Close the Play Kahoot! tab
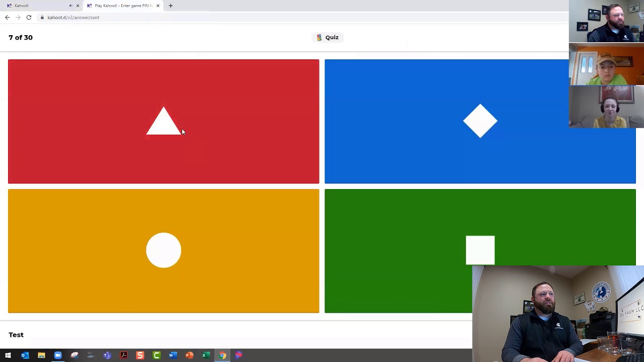This screenshot has width=644, height=362. pos(158,6)
